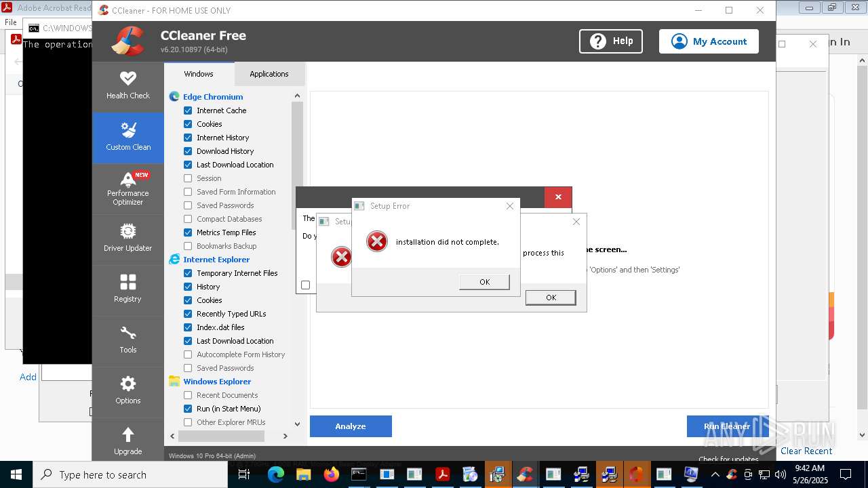Open the Tools section
Viewport: 868px width, 488px height.
tap(128, 341)
